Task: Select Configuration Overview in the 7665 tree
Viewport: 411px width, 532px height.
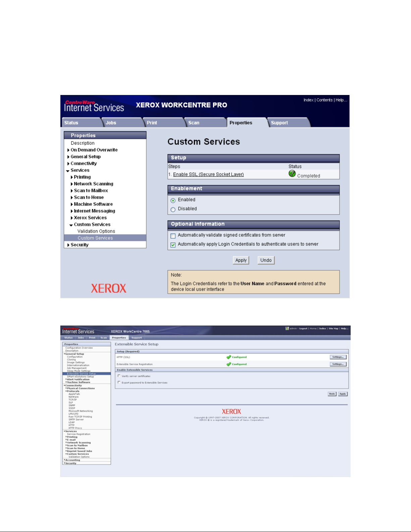Action: (x=79, y=348)
